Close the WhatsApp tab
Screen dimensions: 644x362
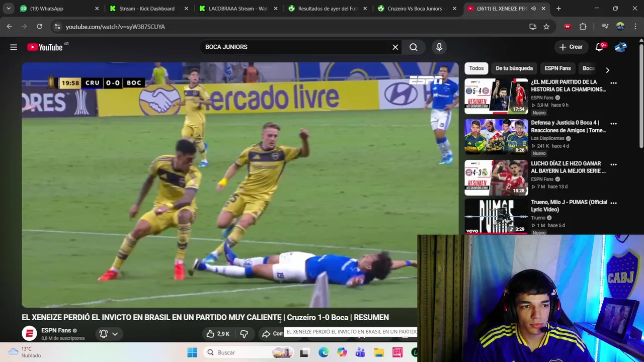(97, 9)
